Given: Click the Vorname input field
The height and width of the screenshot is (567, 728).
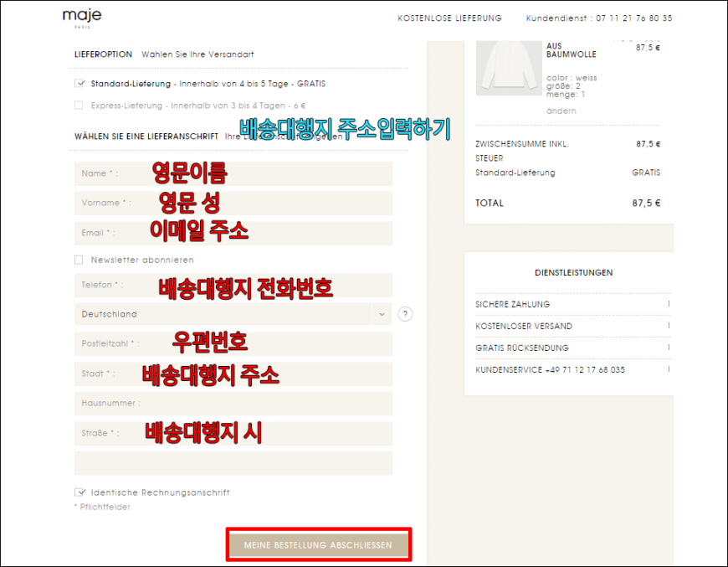Looking at the screenshot, I should click(x=233, y=203).
